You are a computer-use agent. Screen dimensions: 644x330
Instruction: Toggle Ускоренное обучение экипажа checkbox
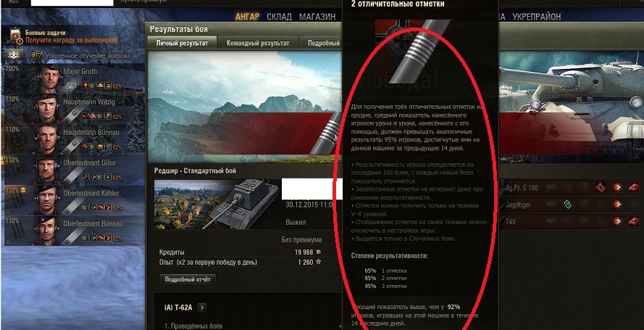click(x=39, y=54)
